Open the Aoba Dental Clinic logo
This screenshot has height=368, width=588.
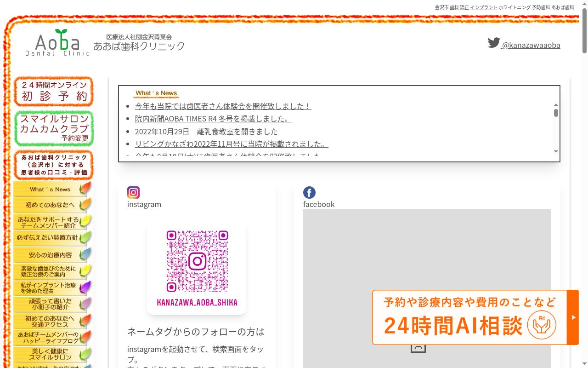tap(57, 43)
